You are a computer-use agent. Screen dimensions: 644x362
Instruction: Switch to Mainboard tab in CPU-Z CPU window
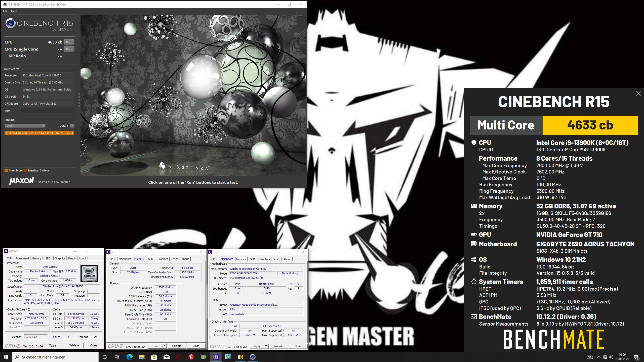click(22, 258)
